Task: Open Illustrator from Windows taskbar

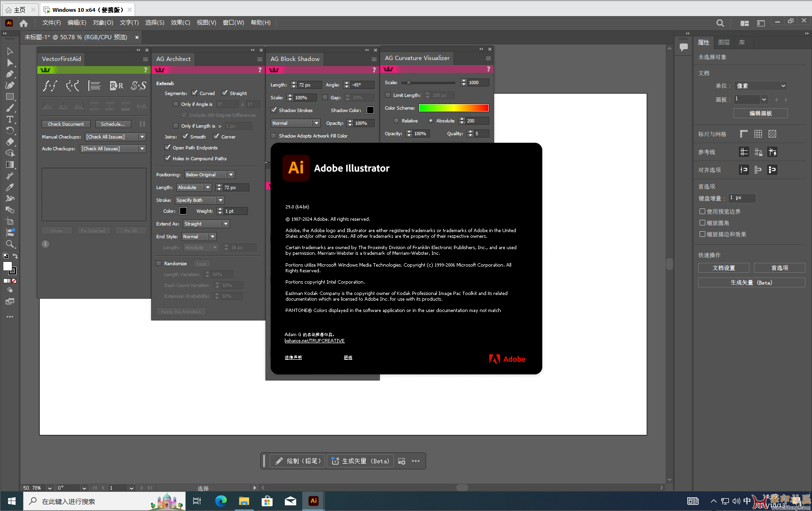Action: [x=313, y=501]
